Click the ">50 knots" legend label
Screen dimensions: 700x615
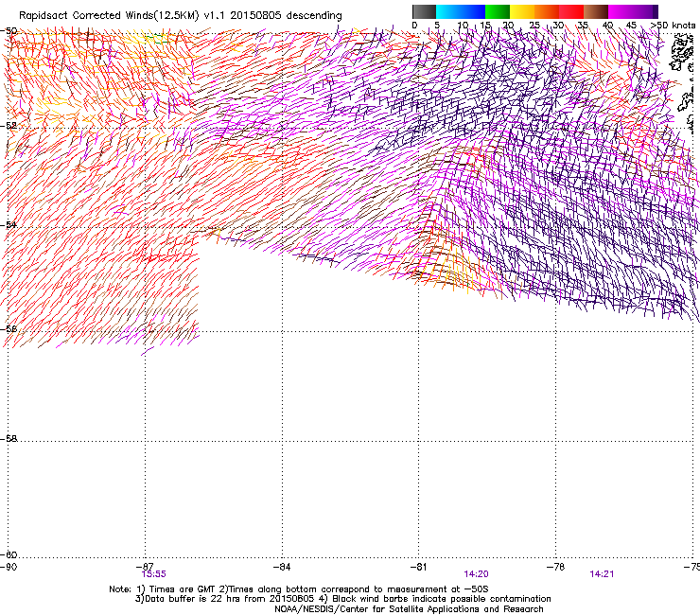(673, 26)
